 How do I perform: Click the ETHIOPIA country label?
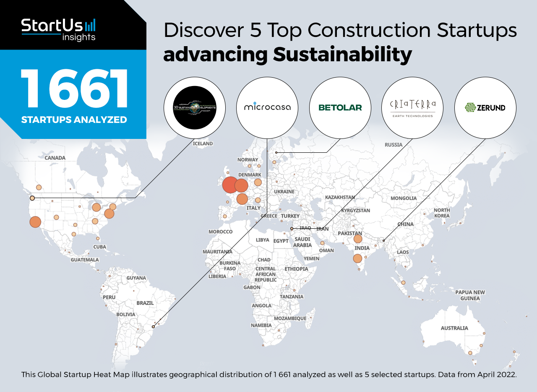296,269
